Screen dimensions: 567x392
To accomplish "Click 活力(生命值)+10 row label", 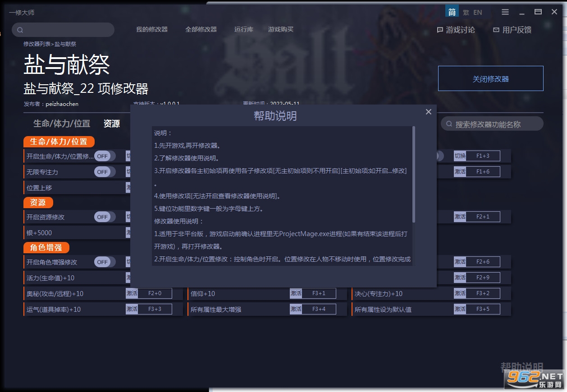I will [50, 278].
